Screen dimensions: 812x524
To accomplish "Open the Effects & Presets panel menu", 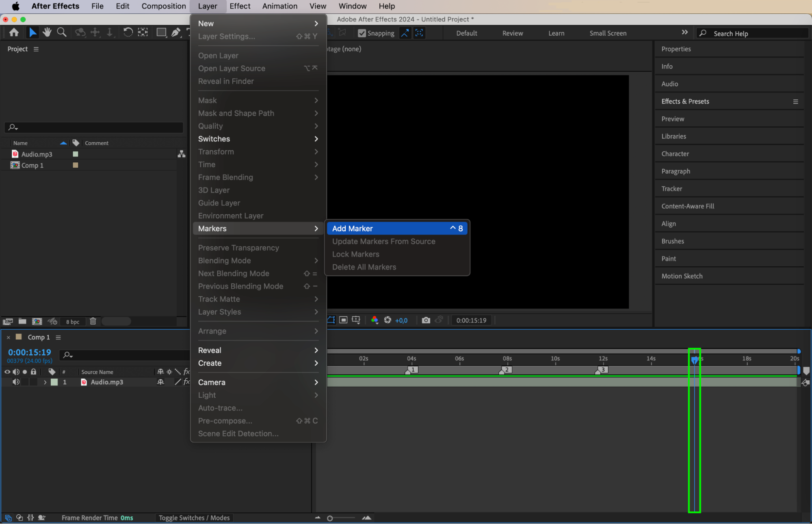I will tap(795, 101).
